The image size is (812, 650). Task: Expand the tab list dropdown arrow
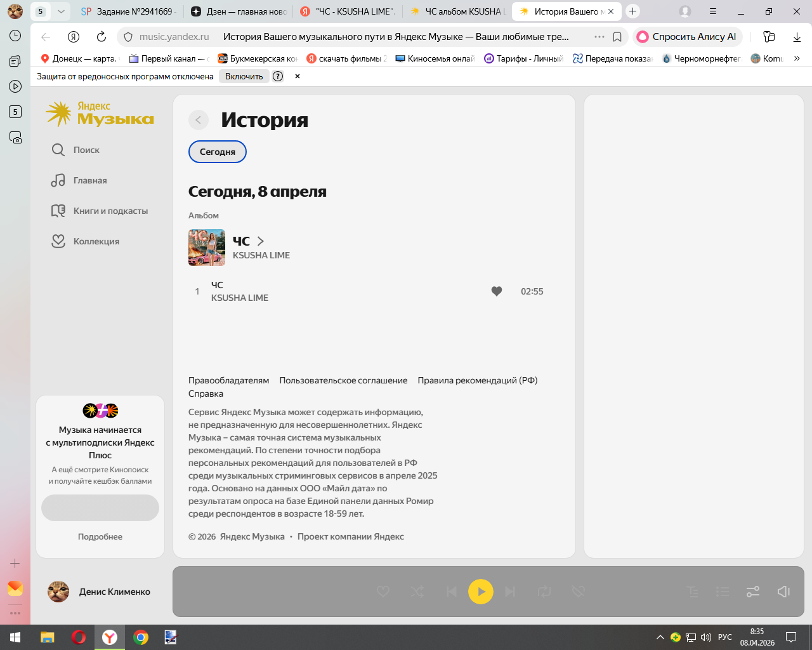(61, 11)
